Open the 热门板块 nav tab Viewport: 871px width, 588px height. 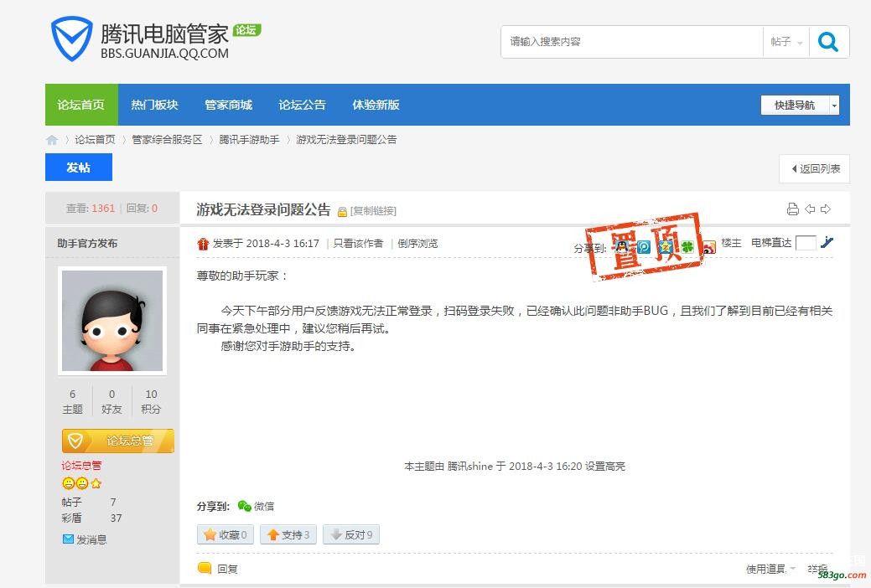coord(154,105)
